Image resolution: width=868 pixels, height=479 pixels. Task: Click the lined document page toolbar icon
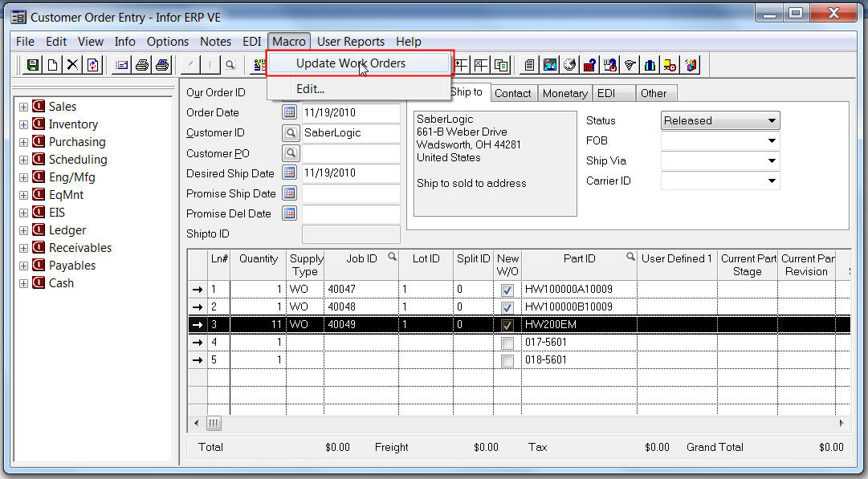(x=530, y=65)
